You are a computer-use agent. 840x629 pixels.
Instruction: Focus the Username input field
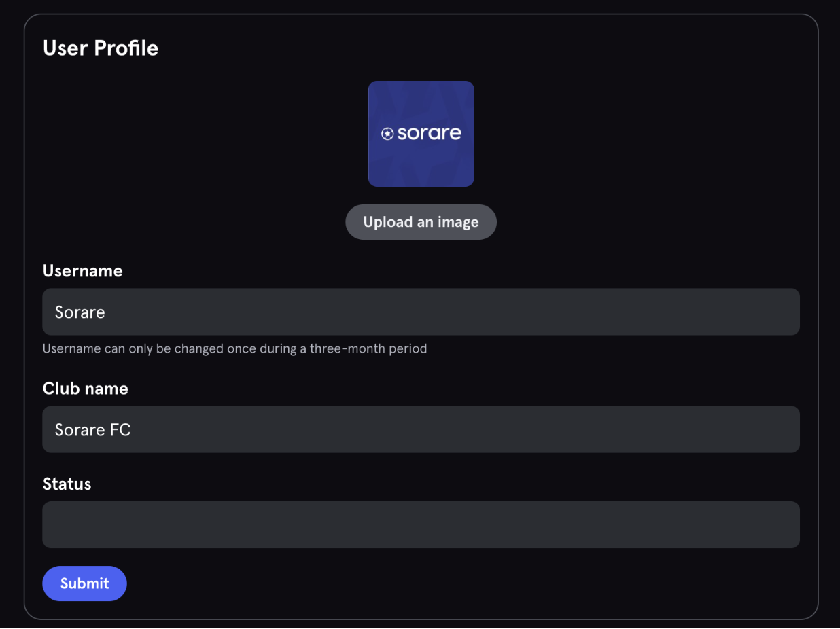pyautogui.click(x=421, y=312)
